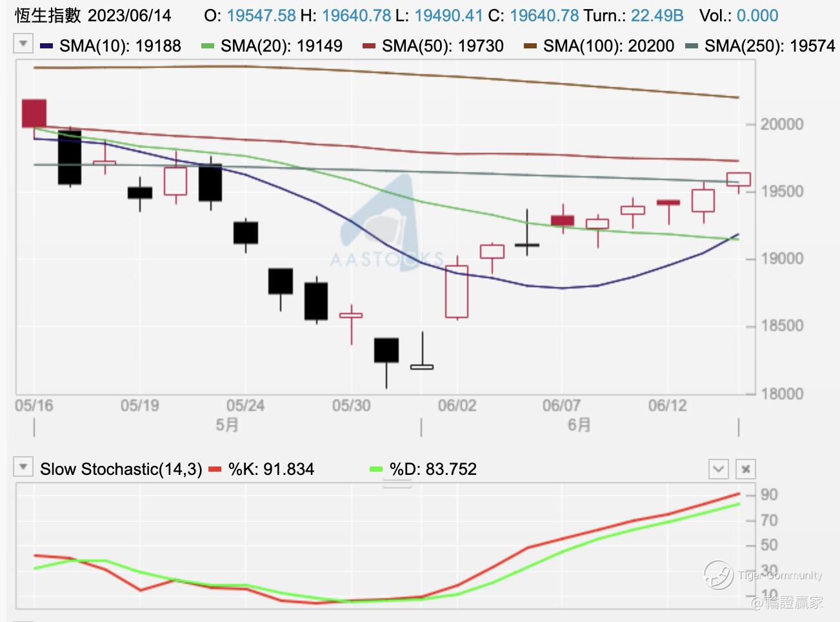Click the tall hollow candlestick at 06/02
This screenshot has height=622, width=840.
click(x=457, y=291)
